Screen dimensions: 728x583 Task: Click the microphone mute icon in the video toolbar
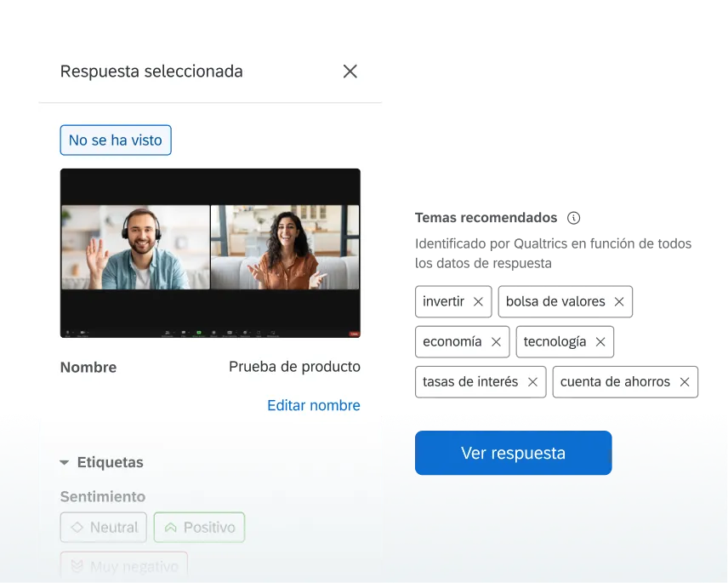66,331
